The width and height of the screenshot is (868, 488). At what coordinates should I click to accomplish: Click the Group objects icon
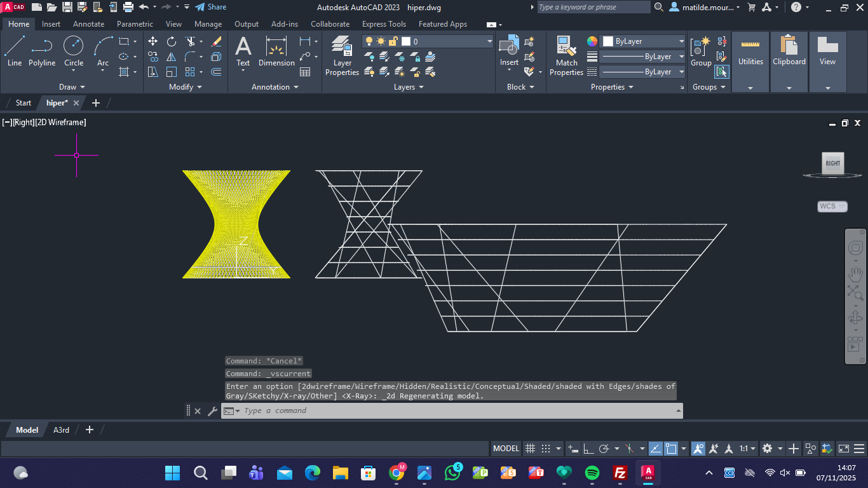(x=701, y=51)
